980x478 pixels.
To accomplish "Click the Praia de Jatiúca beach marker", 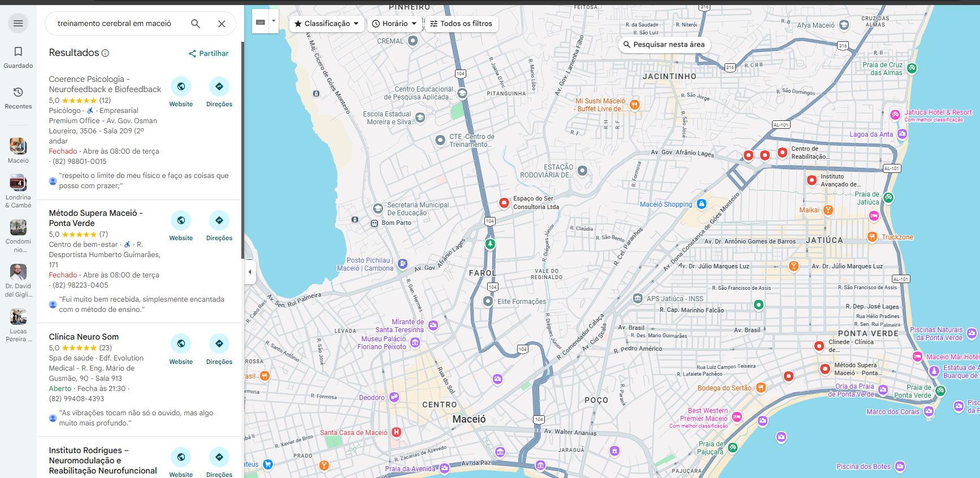I will tap(888, 198).
